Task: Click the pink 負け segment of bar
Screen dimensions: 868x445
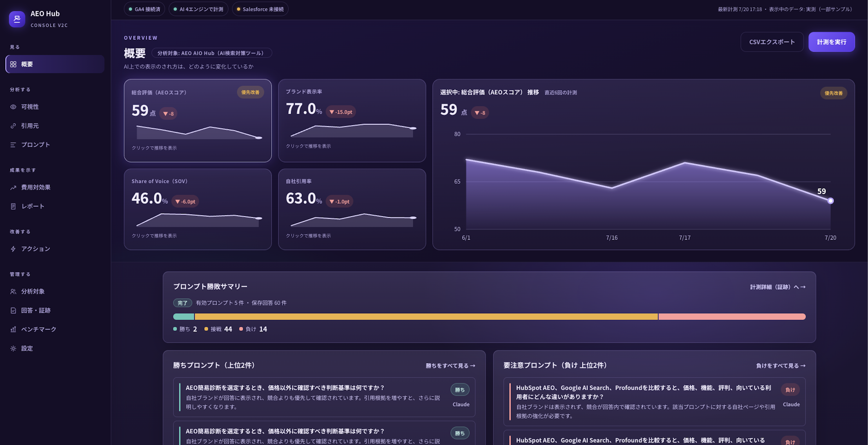Action: (x=732, y=317)
